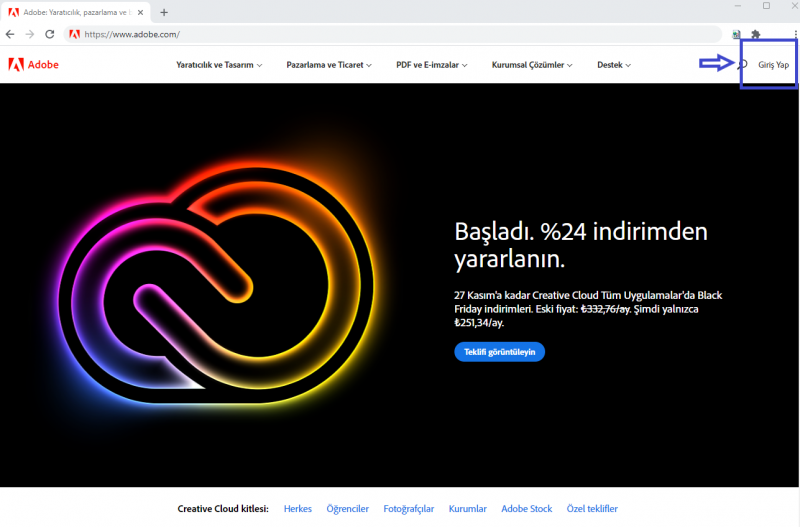Image resolution: width=800 pixels, height=527 pixels.
Task: Click the Creative Cloud glowing logo image
Action: (x=215, y=286)
